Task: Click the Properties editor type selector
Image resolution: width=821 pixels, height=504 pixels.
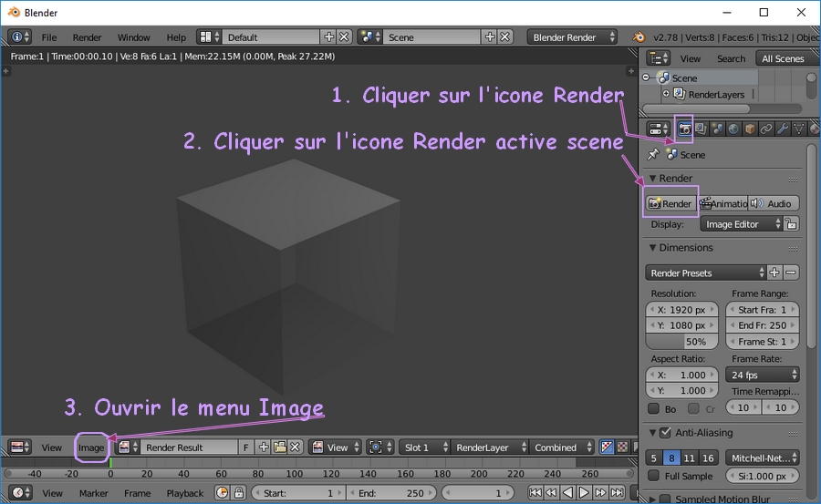Action: click(658, 129)
